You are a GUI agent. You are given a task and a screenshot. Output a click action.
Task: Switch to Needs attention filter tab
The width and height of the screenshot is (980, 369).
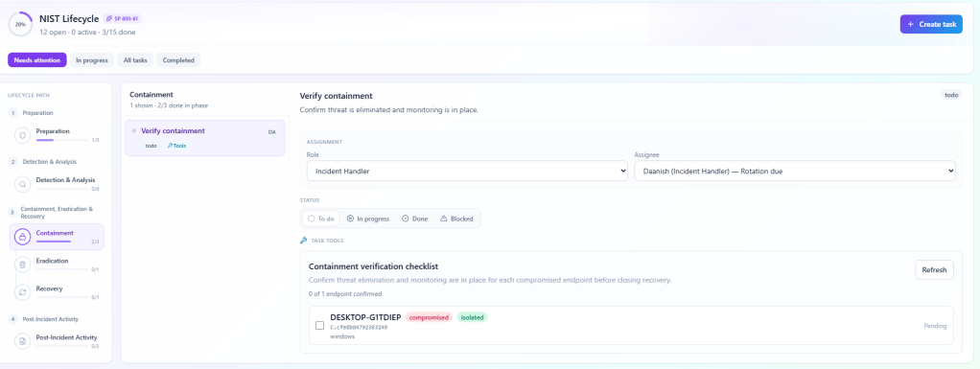click(x=36, y=60)
